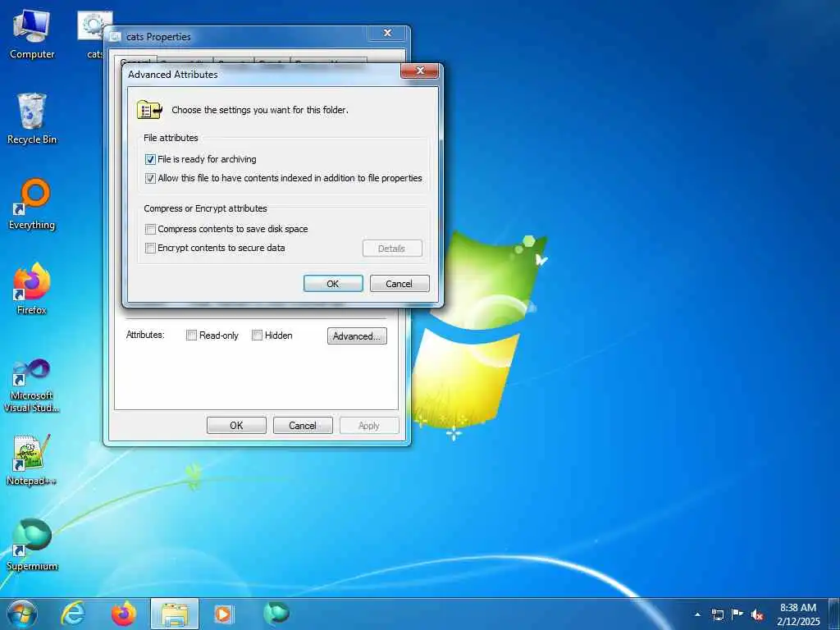Click the Show desktop button
The image size is (840, 630).
tap(834, 614)
